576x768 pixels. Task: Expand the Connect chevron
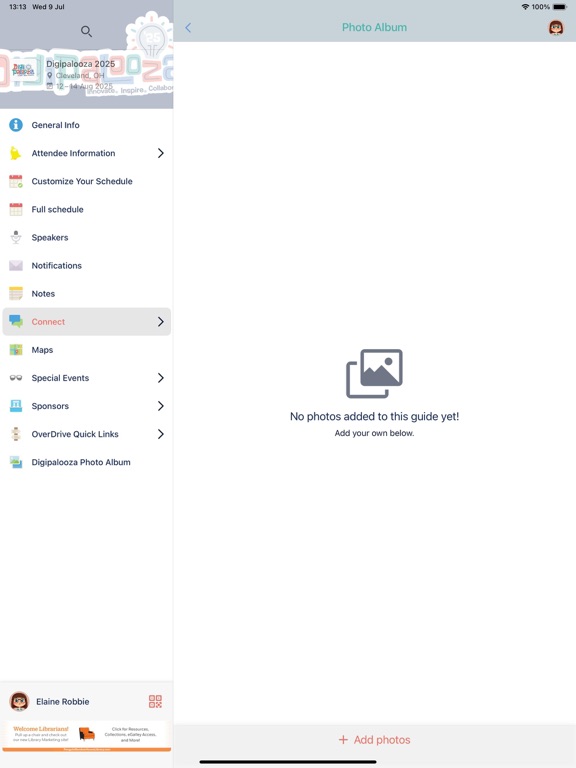161,322
